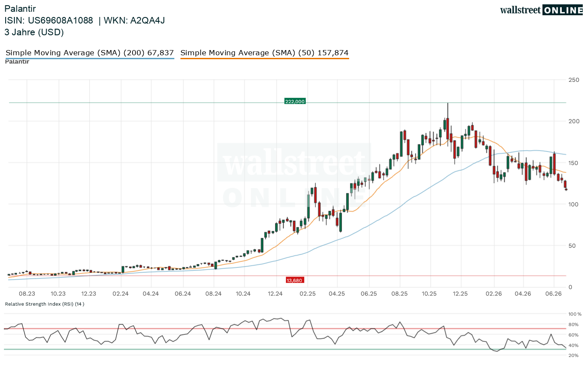Select the '3 Jahre (USD)' timeframe label
This screenshot has height=367, width=588.
pos(34,32)
